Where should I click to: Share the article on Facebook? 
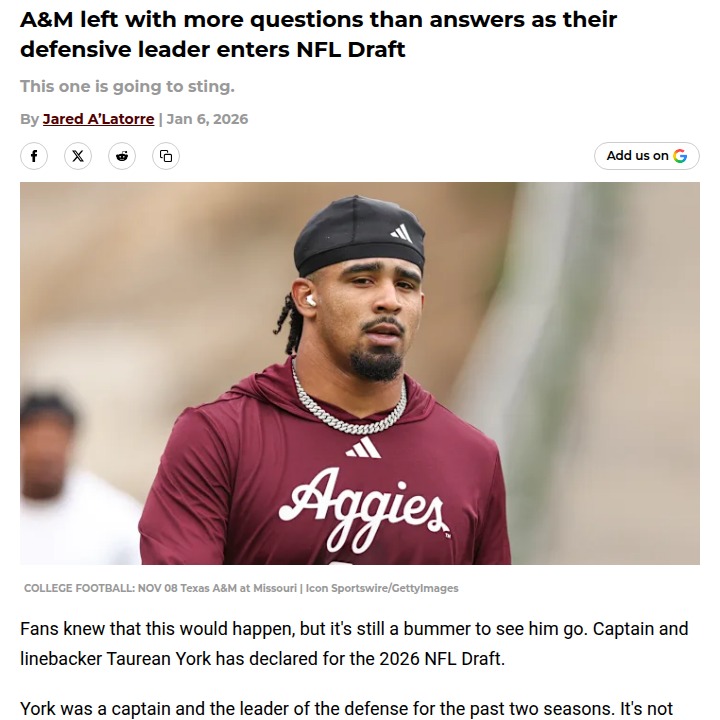[34, 156]
